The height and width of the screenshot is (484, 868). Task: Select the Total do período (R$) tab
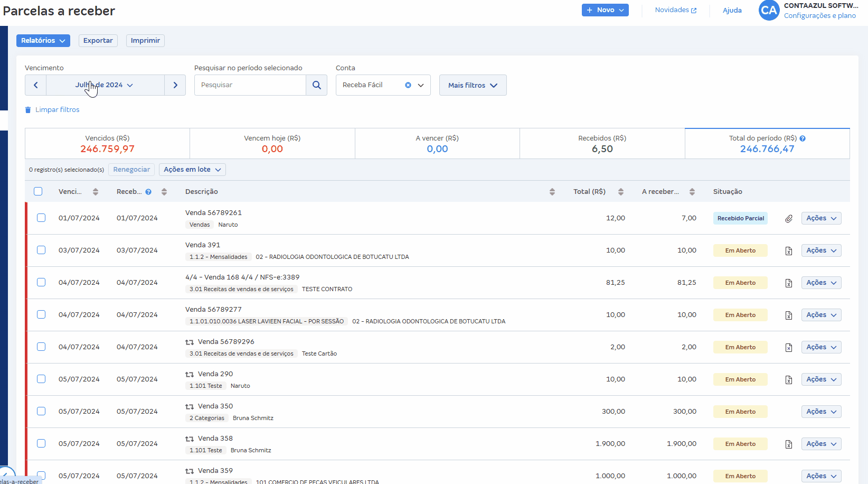(x=767, y=144)
